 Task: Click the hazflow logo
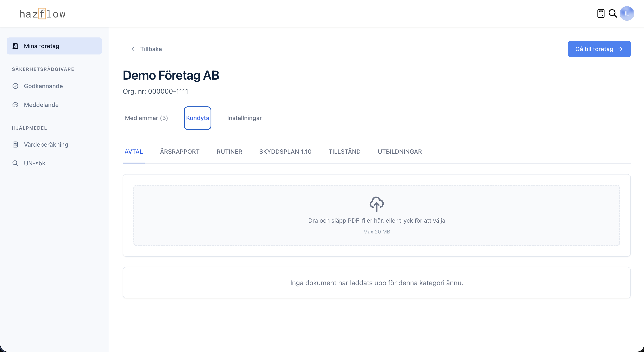pyautogui.click(x=42, y=14)
